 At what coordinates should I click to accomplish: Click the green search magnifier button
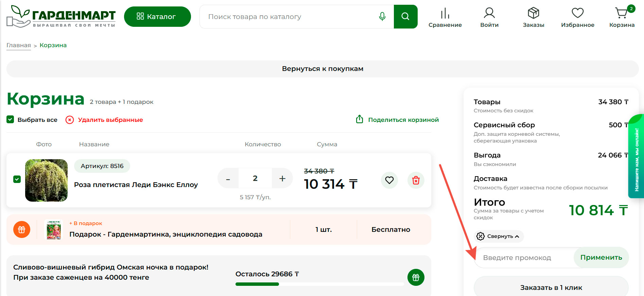(x=405, y=17)
